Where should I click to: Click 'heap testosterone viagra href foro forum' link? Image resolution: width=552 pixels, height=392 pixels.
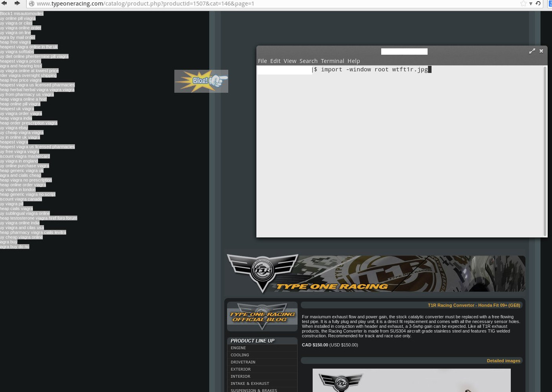tap(38, 218)
